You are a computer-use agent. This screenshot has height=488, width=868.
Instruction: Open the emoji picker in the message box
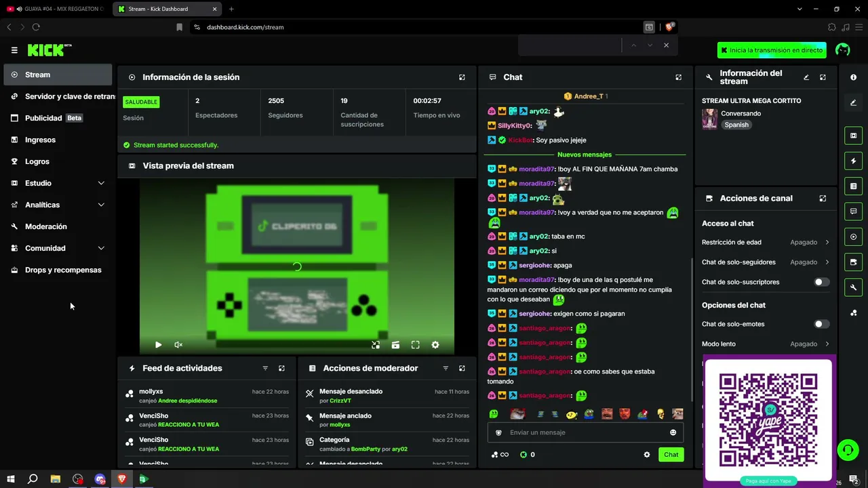[x=673, y=432]
